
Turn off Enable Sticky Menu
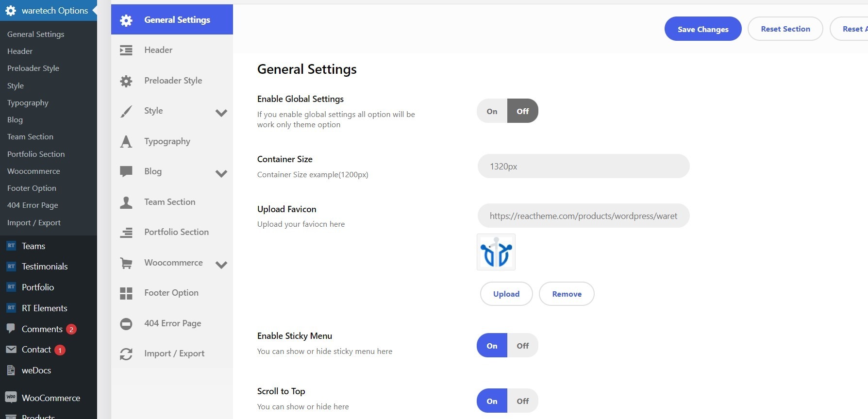point(522,345)
